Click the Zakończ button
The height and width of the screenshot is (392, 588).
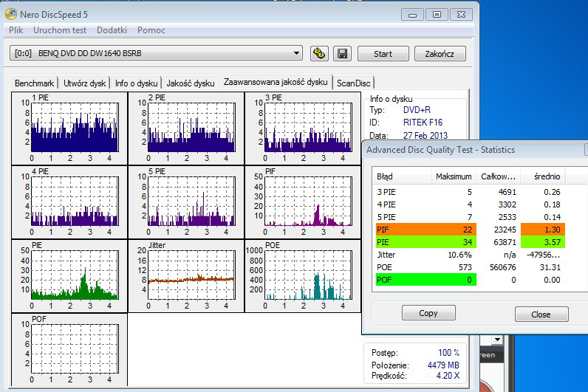pyautogui.click(x=440, y=54)
